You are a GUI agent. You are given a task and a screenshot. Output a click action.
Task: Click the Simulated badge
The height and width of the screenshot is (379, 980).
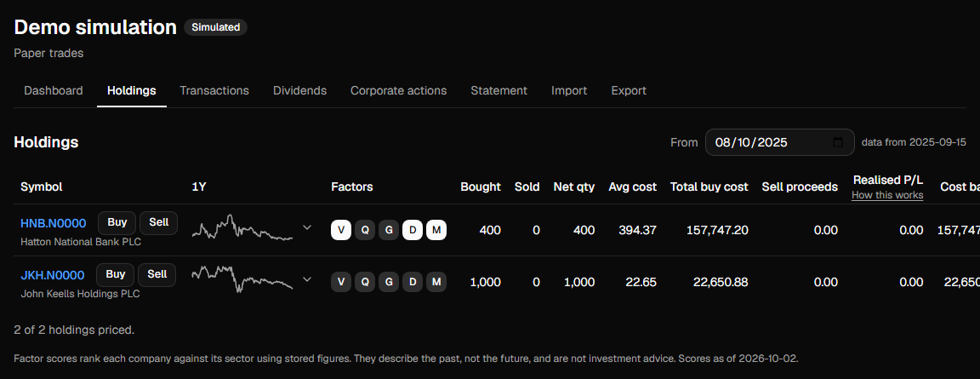[x=215, y=27]
